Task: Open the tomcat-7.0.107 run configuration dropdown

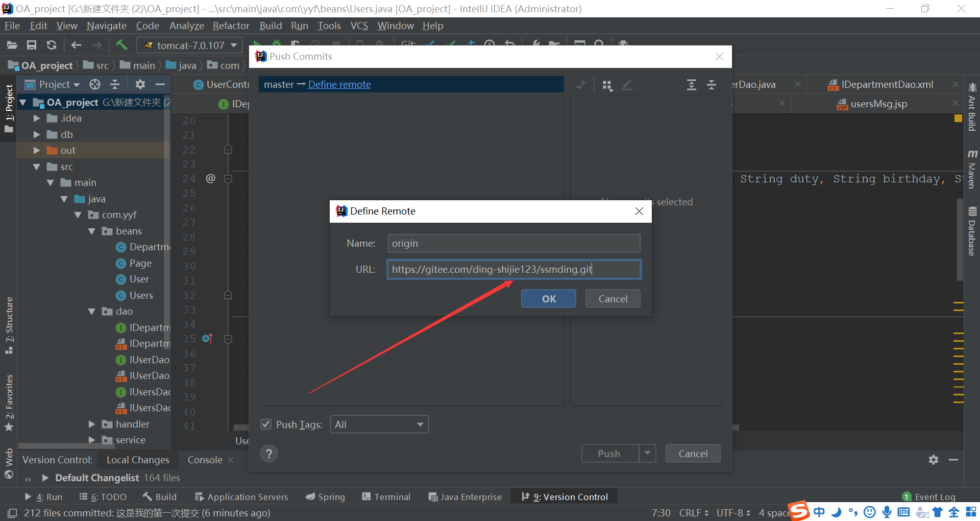Action: 190,45
